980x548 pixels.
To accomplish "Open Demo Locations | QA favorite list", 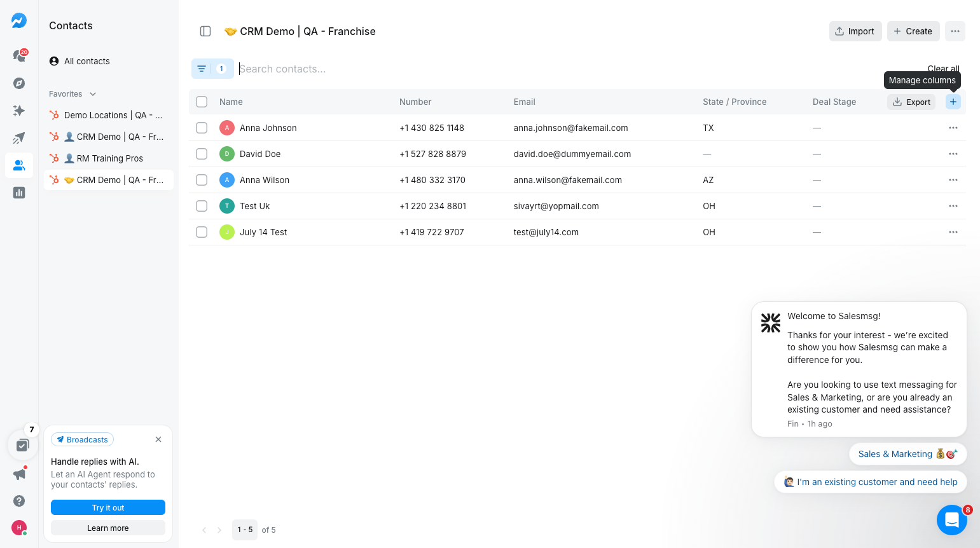I will 109,115.
